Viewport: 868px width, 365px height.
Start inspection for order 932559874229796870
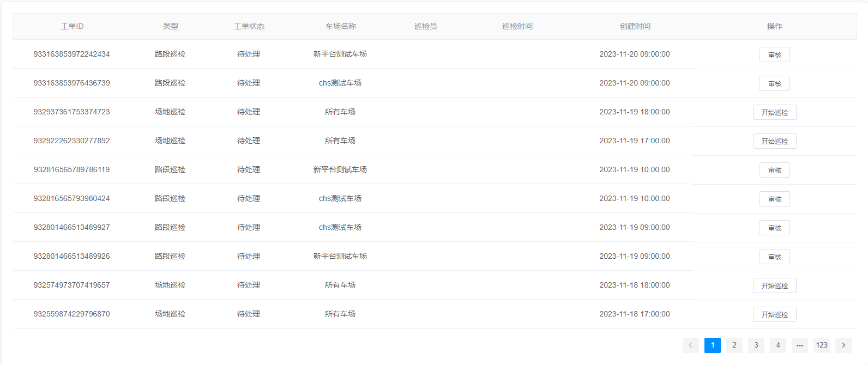(x=774, y=314)
